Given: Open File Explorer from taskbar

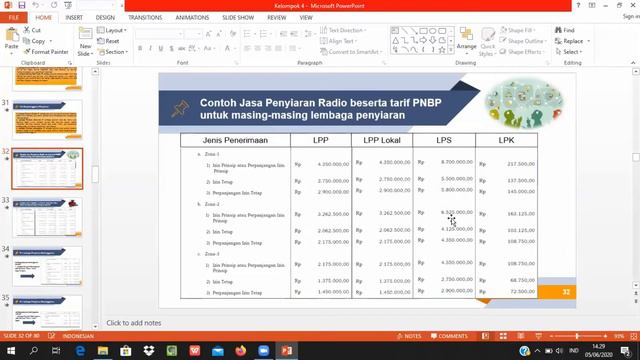Looking at the screenshot, I should click(x=103, y=351).
